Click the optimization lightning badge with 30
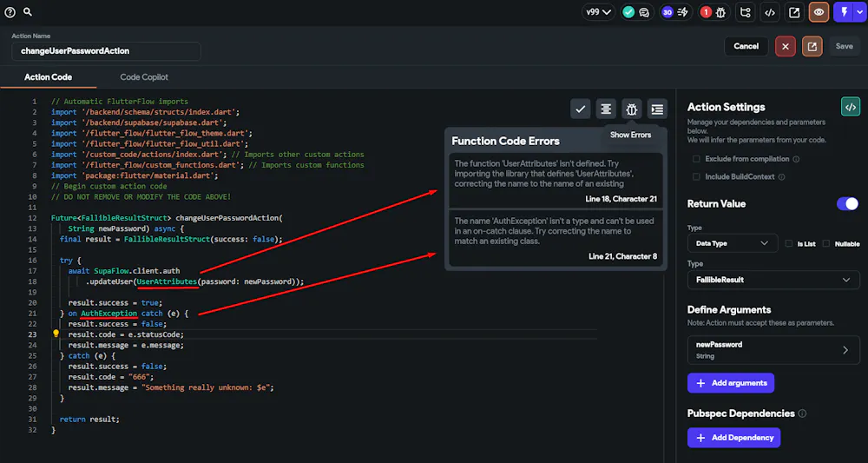Image resolution: width=868 pixels, height=463 pixels. [674, 12]
